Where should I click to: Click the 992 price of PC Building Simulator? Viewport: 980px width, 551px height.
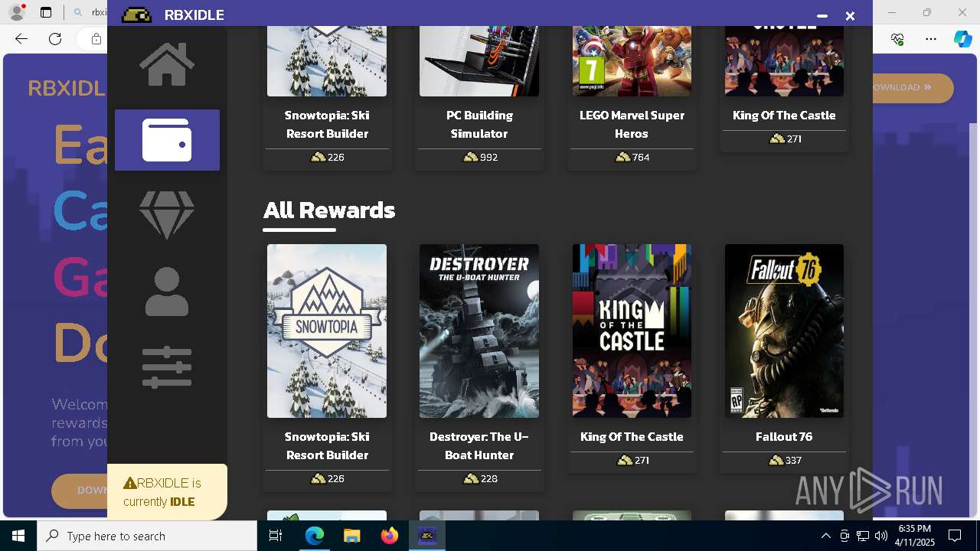(x=488, y=157)
